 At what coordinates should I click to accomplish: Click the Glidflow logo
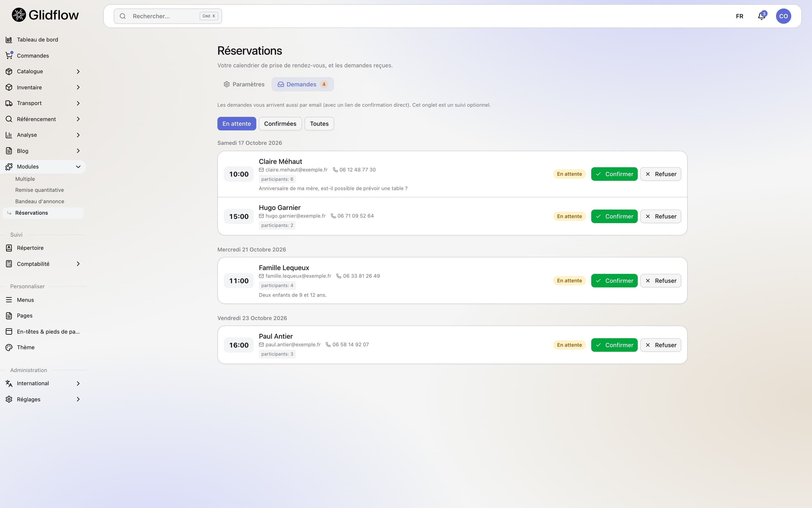pyautogui.click(x=45, y=15)
